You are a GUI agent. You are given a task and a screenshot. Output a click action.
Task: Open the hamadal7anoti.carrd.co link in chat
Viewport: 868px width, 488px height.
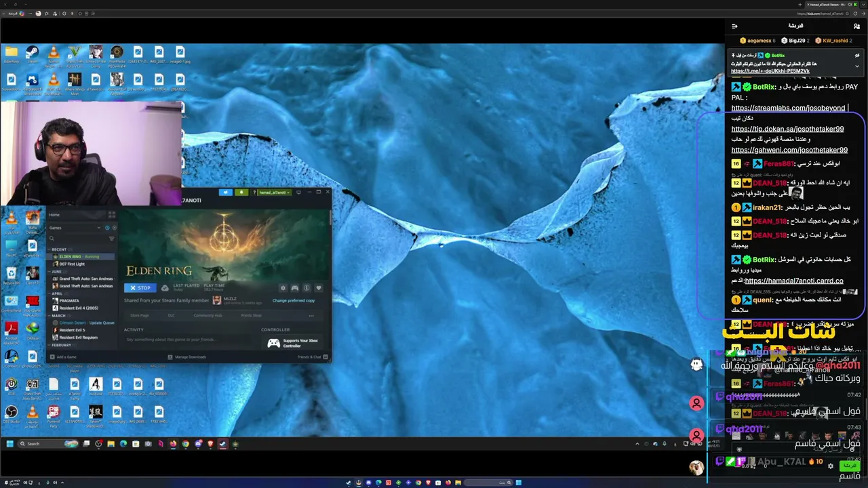point(793,281)
